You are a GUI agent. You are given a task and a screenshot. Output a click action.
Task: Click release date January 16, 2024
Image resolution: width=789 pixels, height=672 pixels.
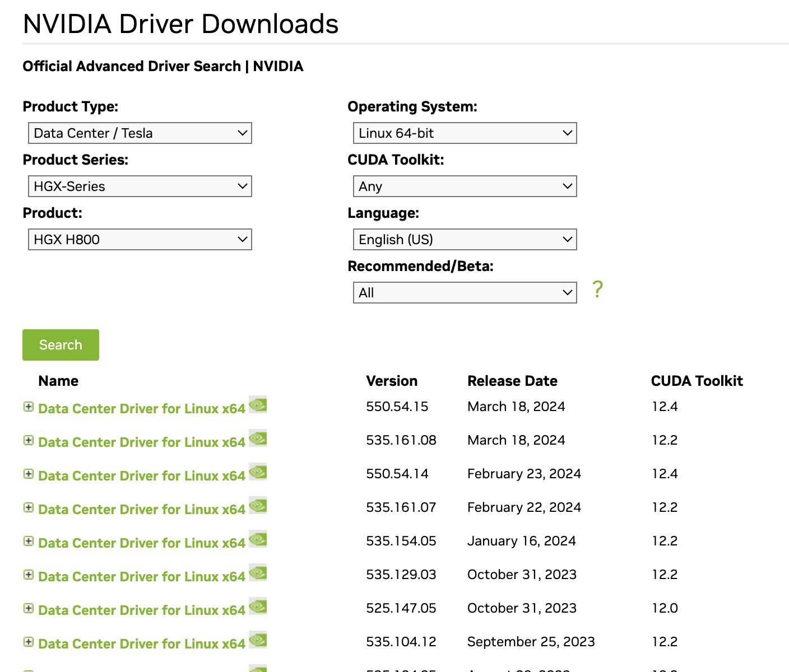(522, 541)
